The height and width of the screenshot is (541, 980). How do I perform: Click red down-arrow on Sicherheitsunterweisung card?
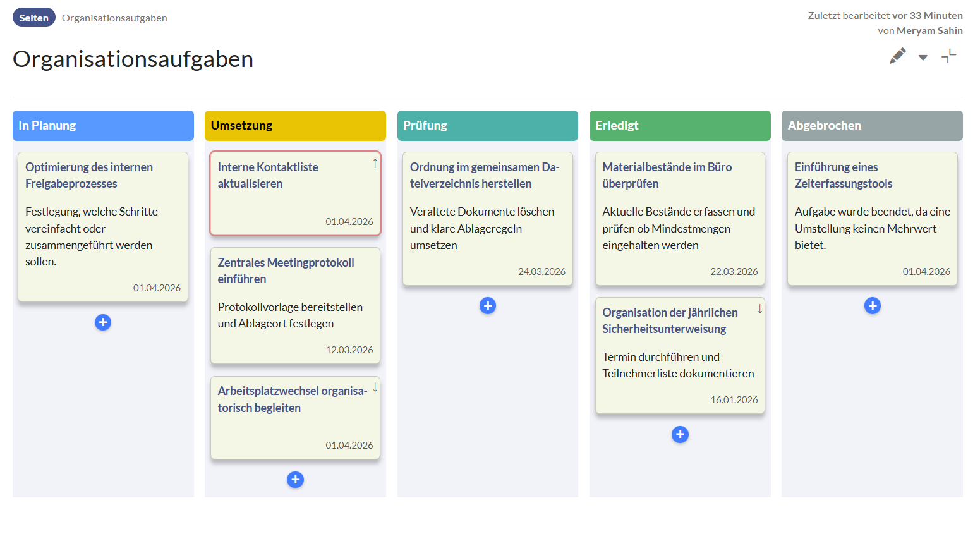759,309
